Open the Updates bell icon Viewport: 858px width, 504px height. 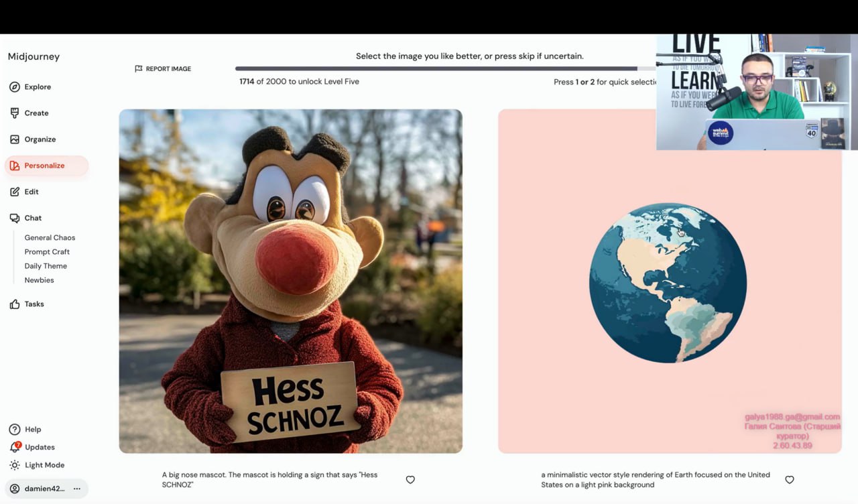(x=15, y=447)
